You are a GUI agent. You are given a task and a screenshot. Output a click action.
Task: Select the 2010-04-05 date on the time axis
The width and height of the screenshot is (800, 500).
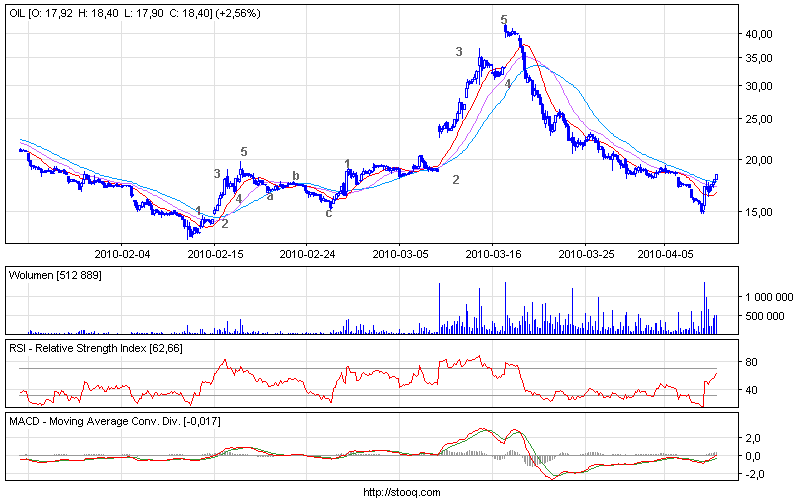(666, 255)
